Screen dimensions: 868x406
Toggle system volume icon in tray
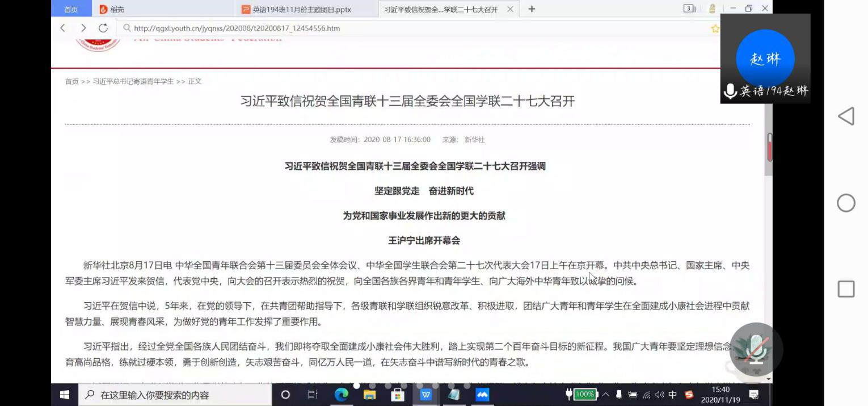(x=660, y=395)
